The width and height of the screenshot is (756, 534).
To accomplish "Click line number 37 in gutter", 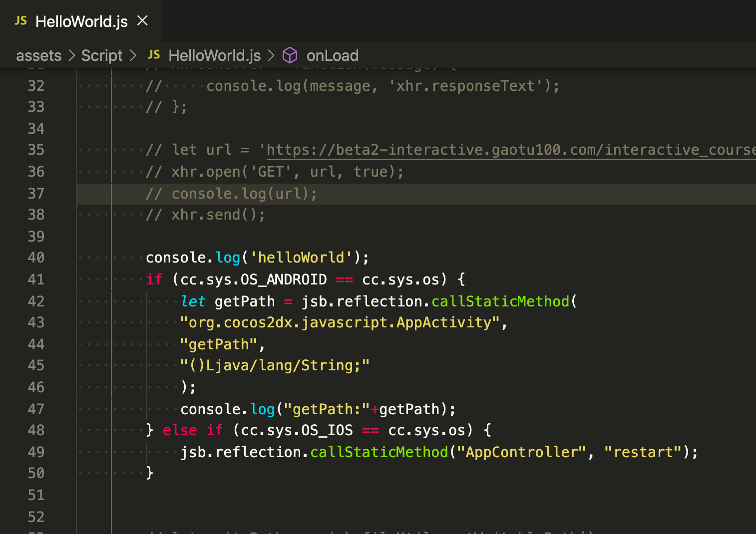I will coord(36,194).
